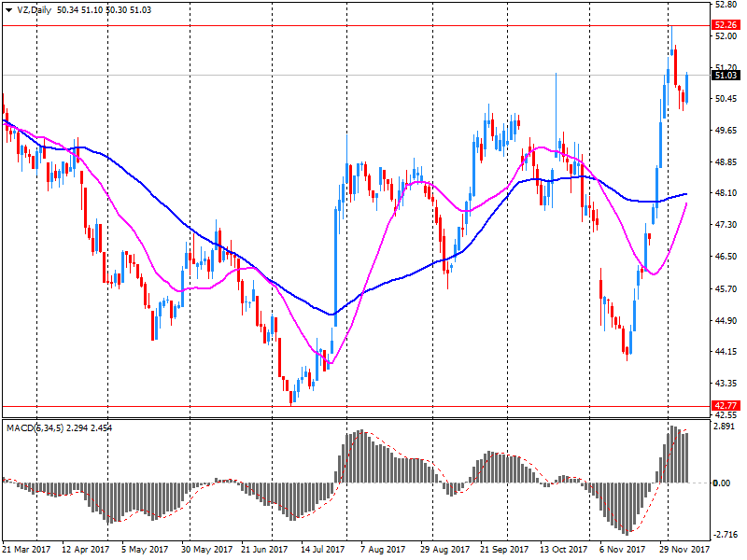Click the 48.10 price on the axis

pyautogui.click(x=723, y=193)
